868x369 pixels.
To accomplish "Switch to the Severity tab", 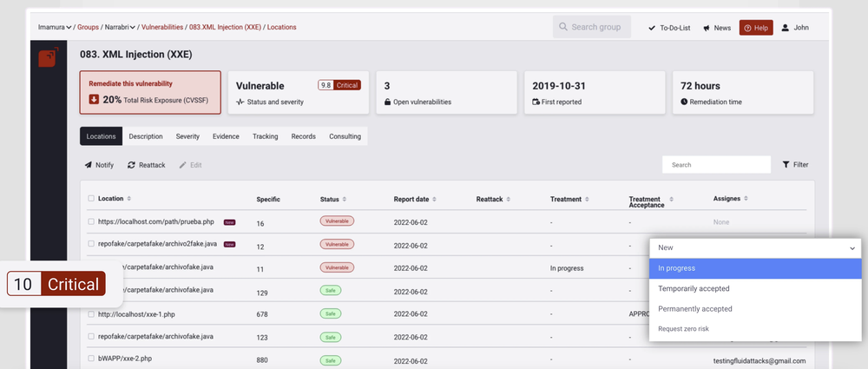I will click(187, 136).
